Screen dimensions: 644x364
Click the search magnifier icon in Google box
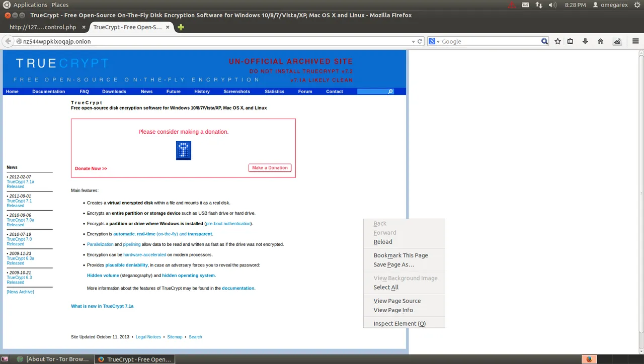pos(544,42)
